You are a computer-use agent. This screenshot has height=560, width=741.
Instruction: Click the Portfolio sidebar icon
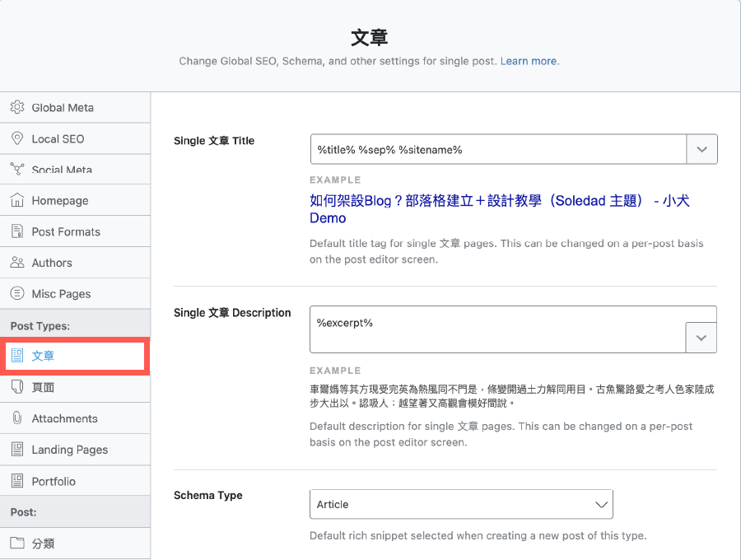[x=18, y=480]
